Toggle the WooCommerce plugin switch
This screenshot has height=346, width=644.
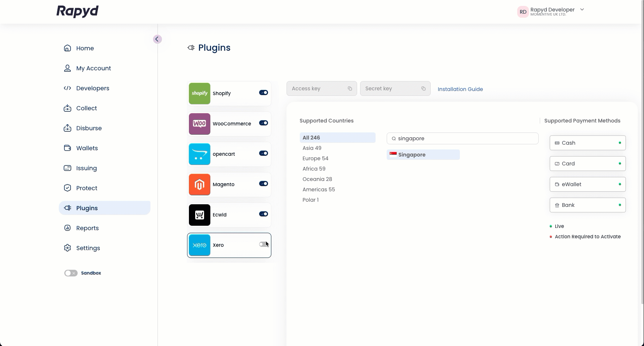coord(264,123)
